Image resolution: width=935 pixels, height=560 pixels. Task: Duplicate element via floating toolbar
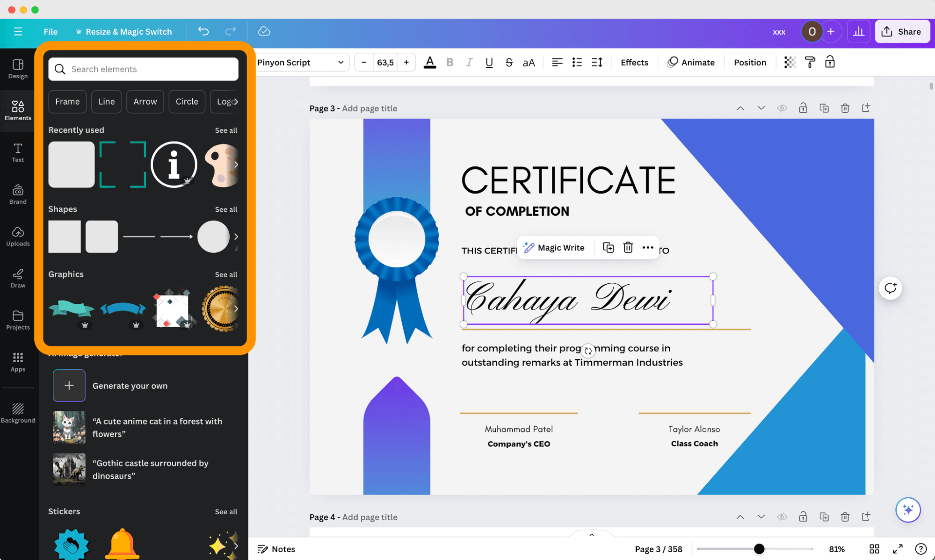coord(608,247)
